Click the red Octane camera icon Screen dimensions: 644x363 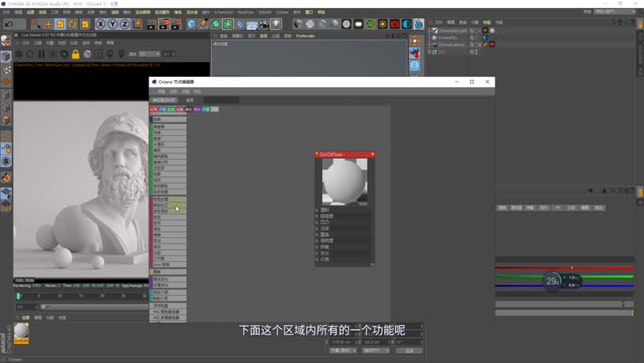tap(394, 25)
